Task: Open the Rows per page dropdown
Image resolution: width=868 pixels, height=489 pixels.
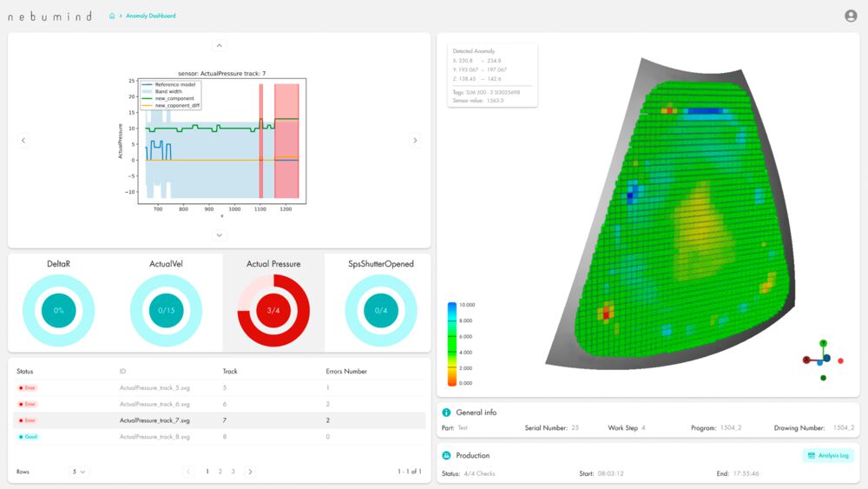Action: (x=80, y=472)
